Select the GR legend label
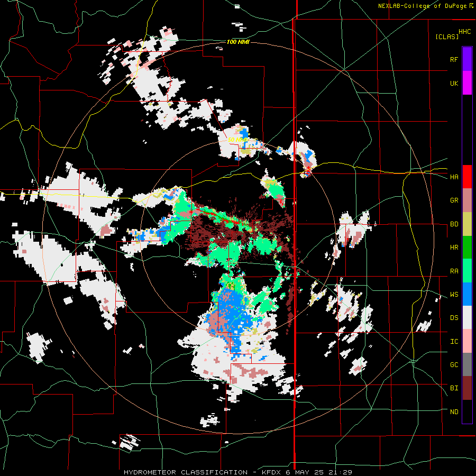Image resolution: width=476 pixels, height=476 pixels. coord(454,200)
